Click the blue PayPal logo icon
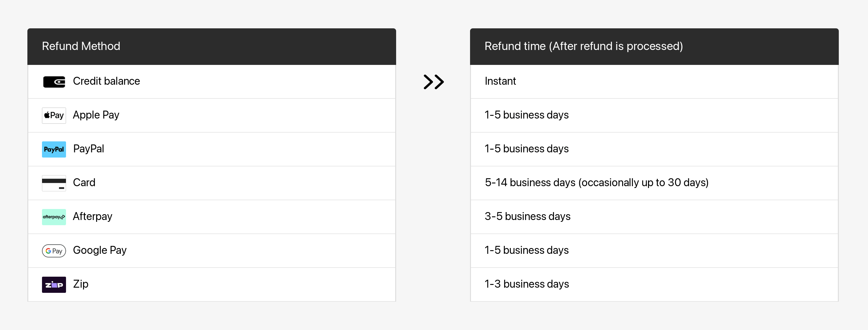This screenshot has height=330, width=868. click(54, 149)
